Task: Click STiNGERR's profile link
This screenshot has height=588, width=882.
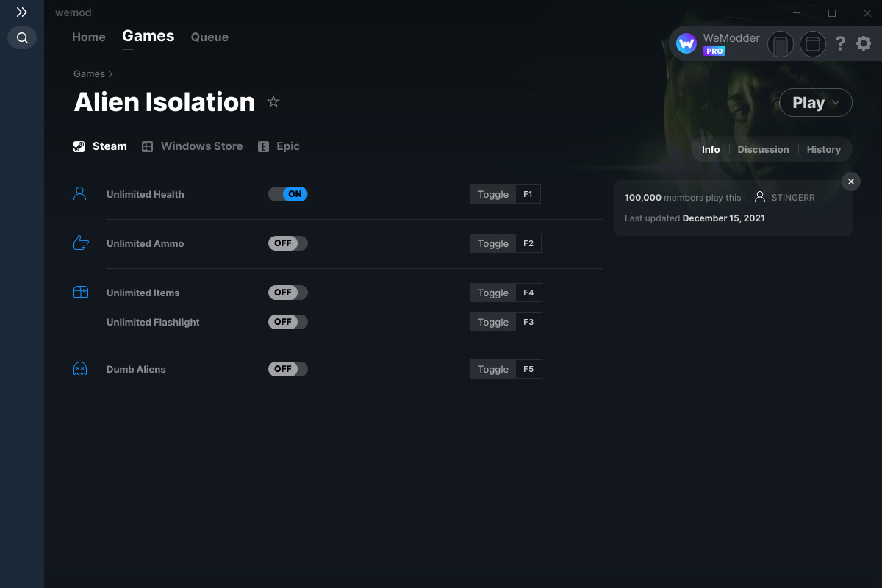Action: [x=792, y=197]
